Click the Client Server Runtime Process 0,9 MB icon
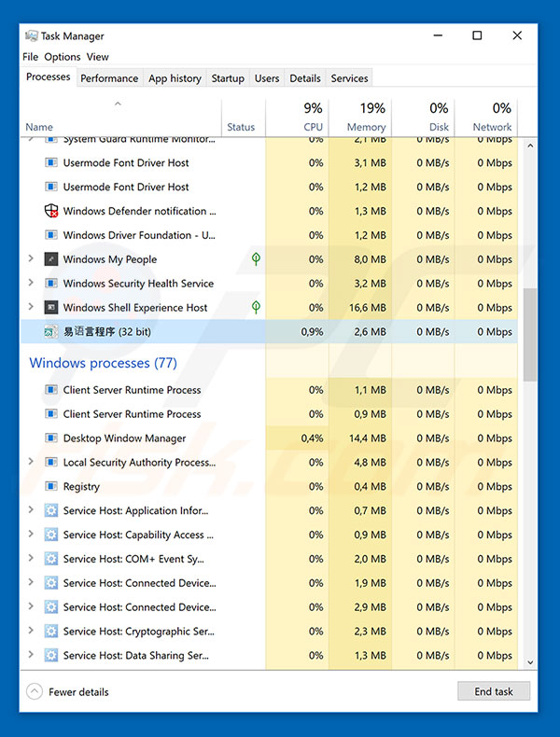The width and height of the screenshot is (560, 737). tap(50, 414)
